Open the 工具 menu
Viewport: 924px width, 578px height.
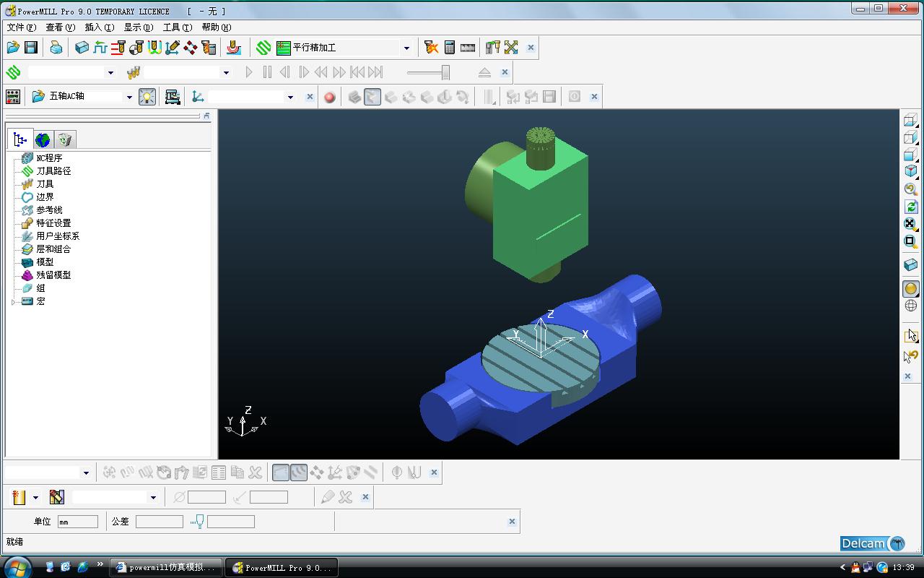pyautogui.click(x=177, y=27)
